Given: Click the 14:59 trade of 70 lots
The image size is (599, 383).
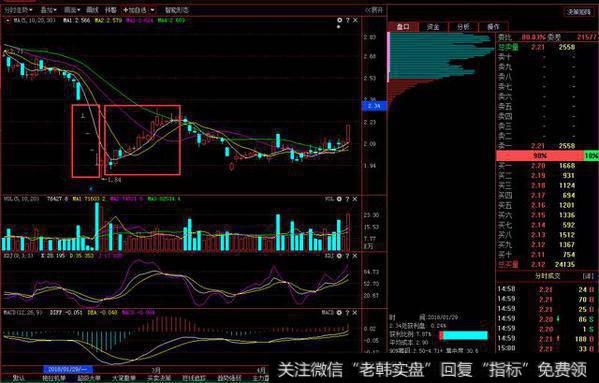Looking at the screenshot, I should click(547, 299).
